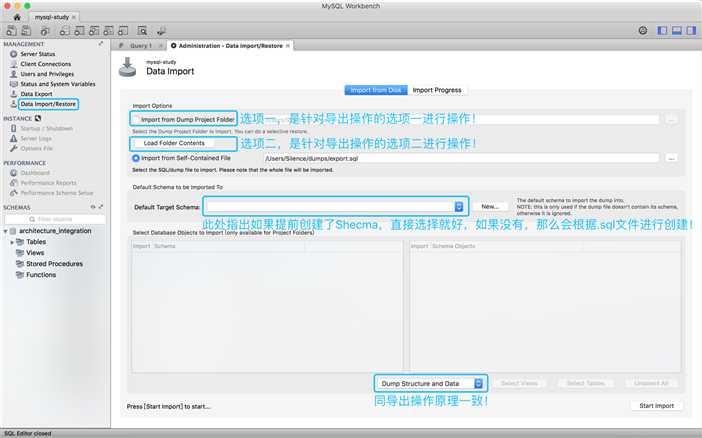Browse for dump project folder path
Screen dimensions: 702x438
tap(671, 120)
